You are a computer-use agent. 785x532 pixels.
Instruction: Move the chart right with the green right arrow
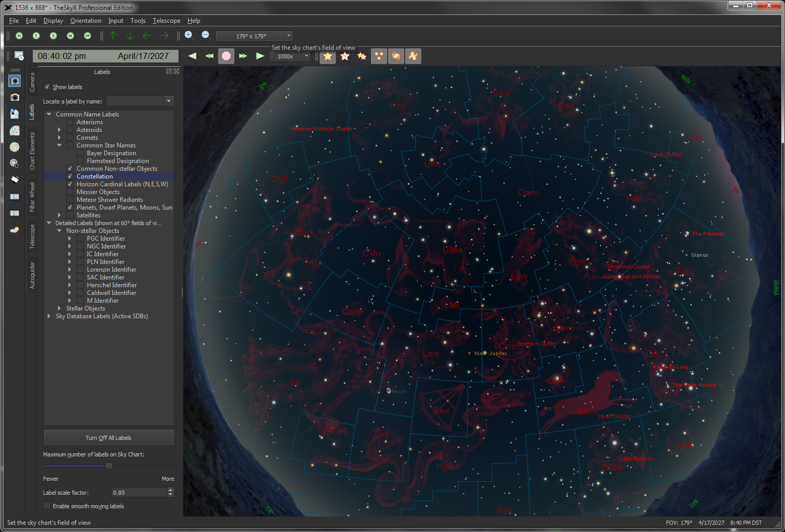pyautogui.click(x=164, y=36)
